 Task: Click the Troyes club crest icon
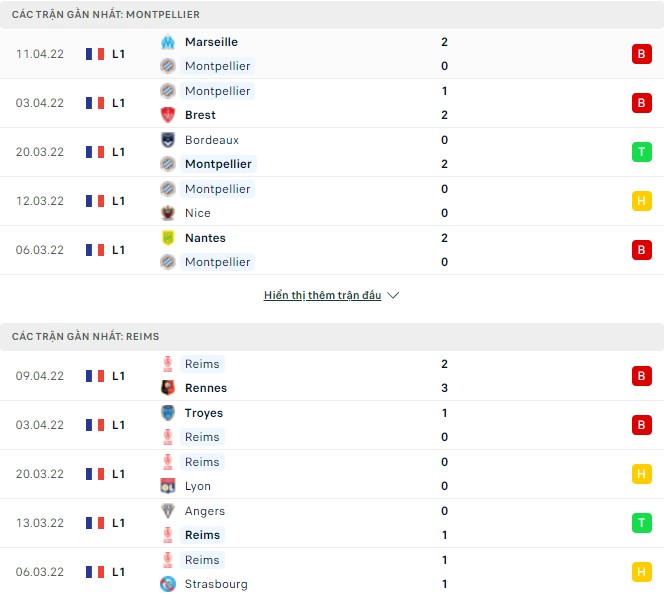[168, 413]
